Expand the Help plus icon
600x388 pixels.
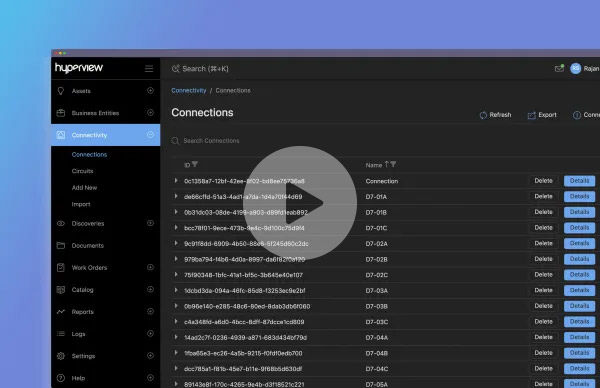point(150,378)
